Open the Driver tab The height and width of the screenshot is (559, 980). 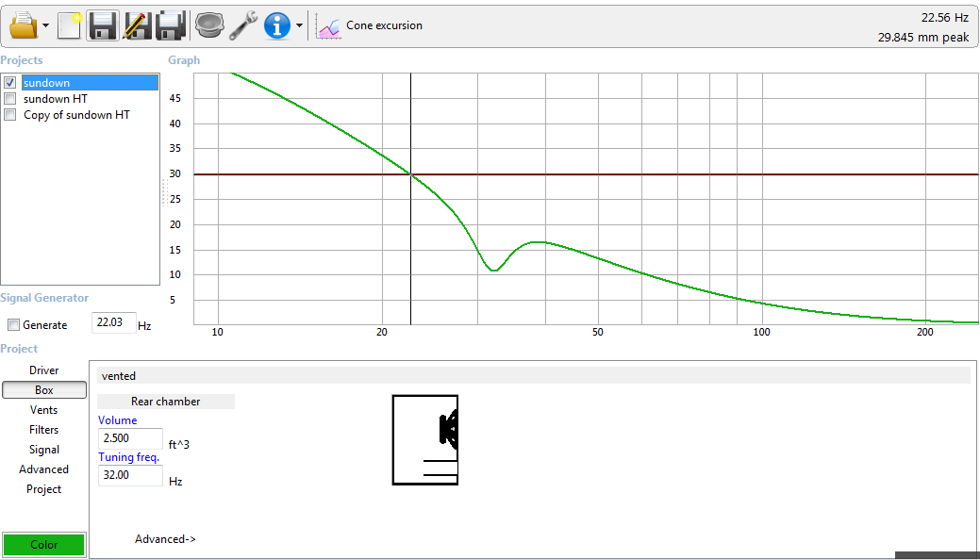point(43,370)
